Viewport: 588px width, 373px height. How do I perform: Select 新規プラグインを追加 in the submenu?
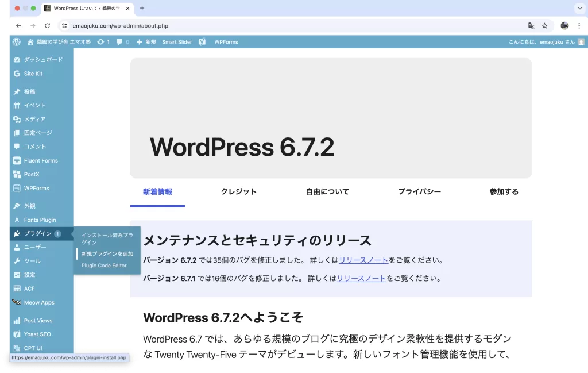tap(107, 254)
